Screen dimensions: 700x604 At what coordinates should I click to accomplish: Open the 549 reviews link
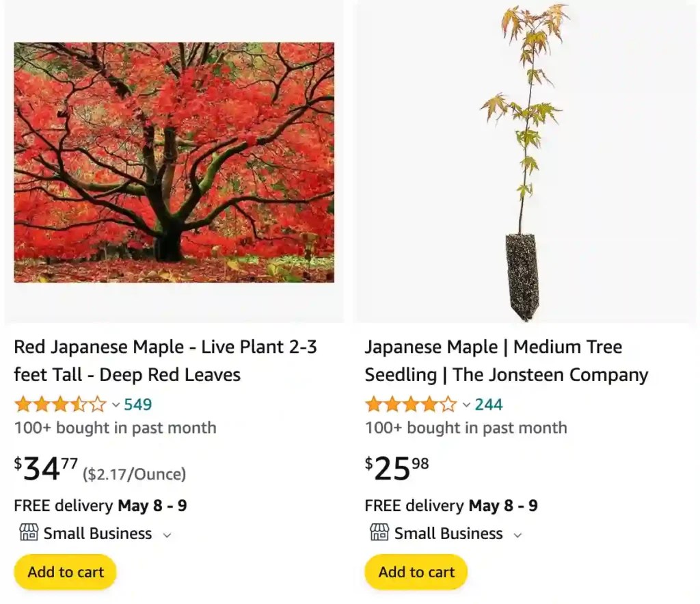pos(137,404)
